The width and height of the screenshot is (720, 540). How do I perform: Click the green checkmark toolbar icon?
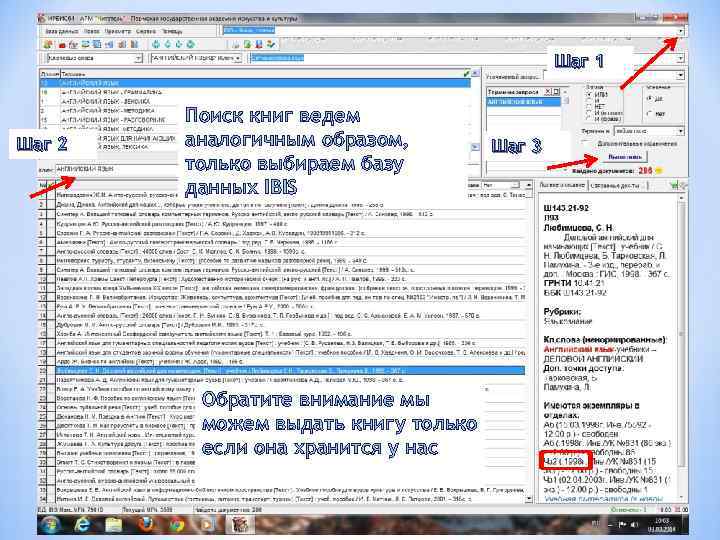pos(271,44)
